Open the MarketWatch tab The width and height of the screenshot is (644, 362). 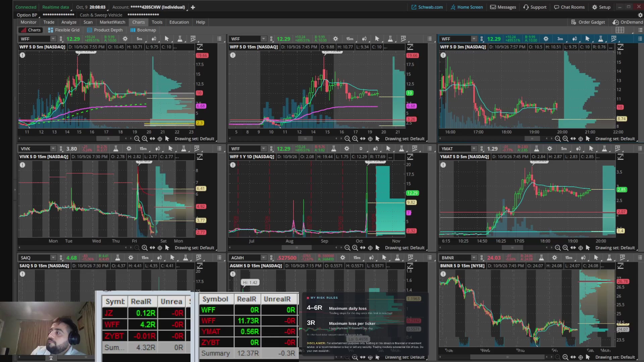pos(112,22)
